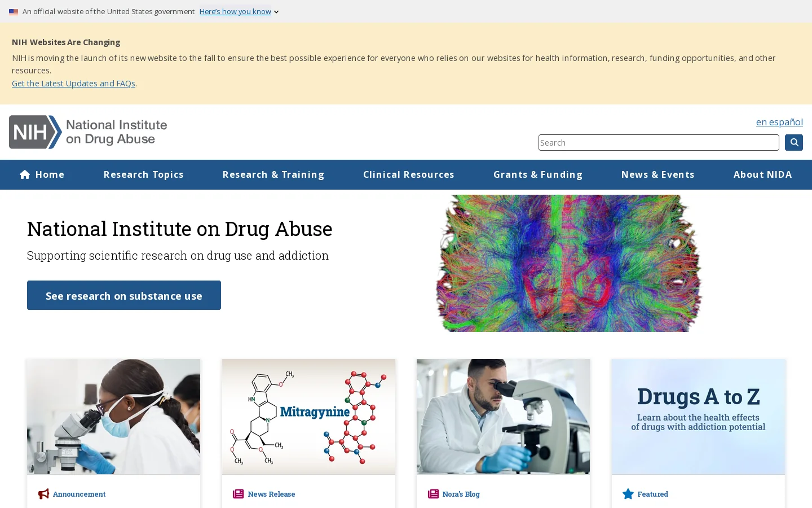Click the US flag icon
This screenshot has height=508, width=812.
[x=14, y=12]
